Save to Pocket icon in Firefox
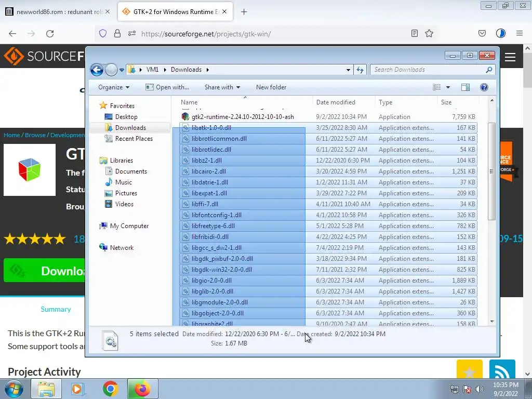Viewport: 532px width, 399px height. click(482, 33)
